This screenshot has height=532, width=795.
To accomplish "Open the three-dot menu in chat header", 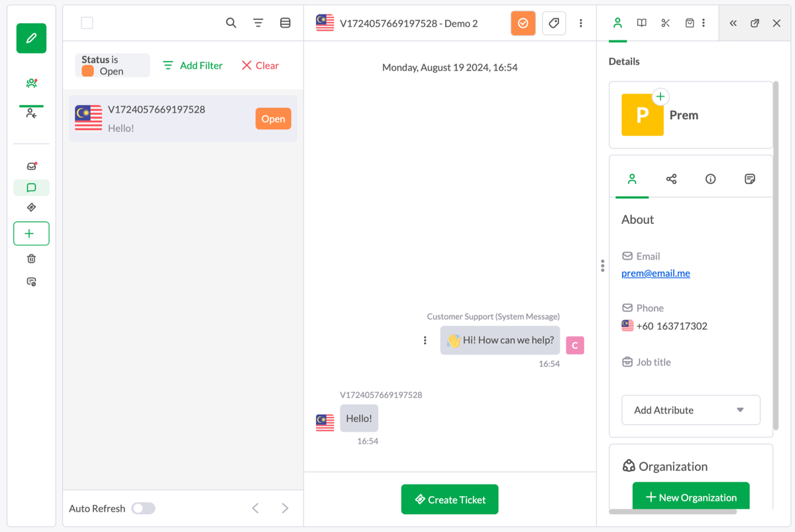I will coord(581,23).
